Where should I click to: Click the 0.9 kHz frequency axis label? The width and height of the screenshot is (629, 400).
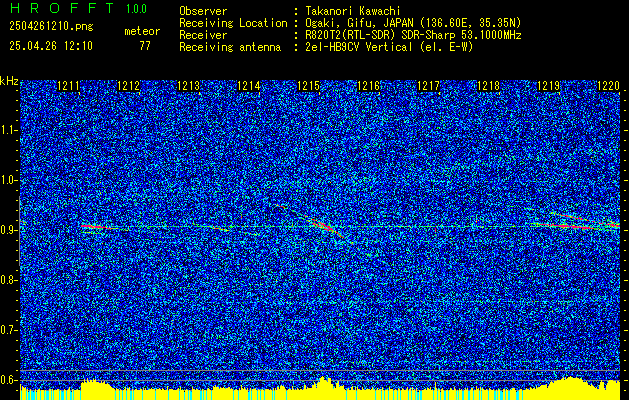point(8,230)
